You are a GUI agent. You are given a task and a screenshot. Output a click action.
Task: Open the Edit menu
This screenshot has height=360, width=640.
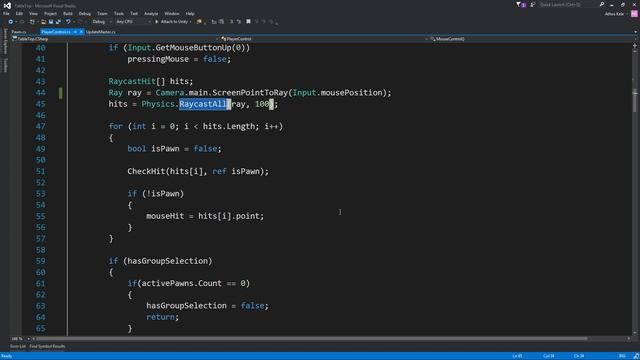(x=19, y=13)
